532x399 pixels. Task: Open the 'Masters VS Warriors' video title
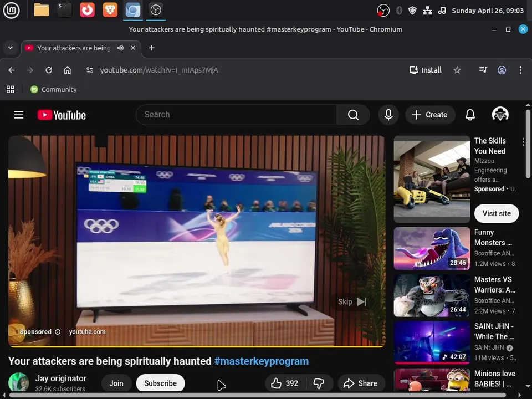495,285
